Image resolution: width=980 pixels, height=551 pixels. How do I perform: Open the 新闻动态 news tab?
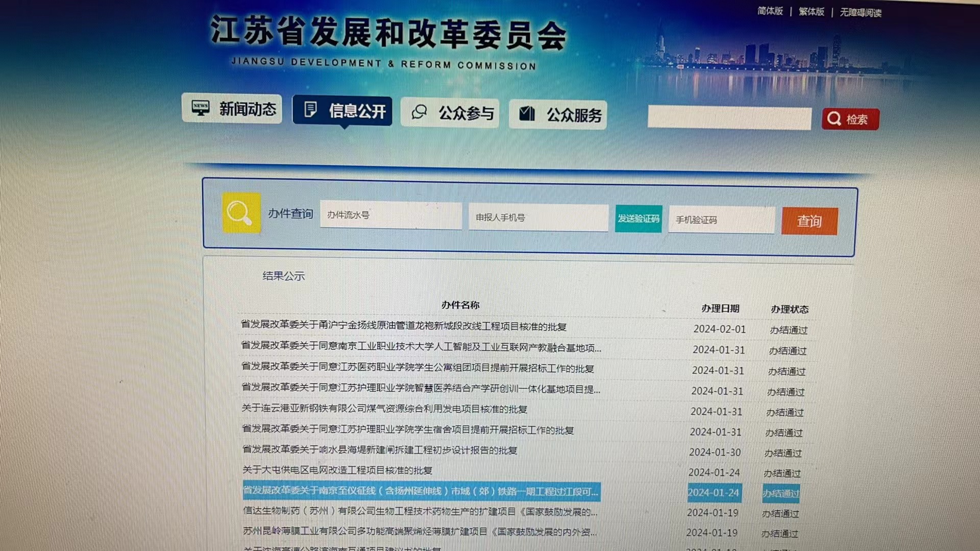232,108
